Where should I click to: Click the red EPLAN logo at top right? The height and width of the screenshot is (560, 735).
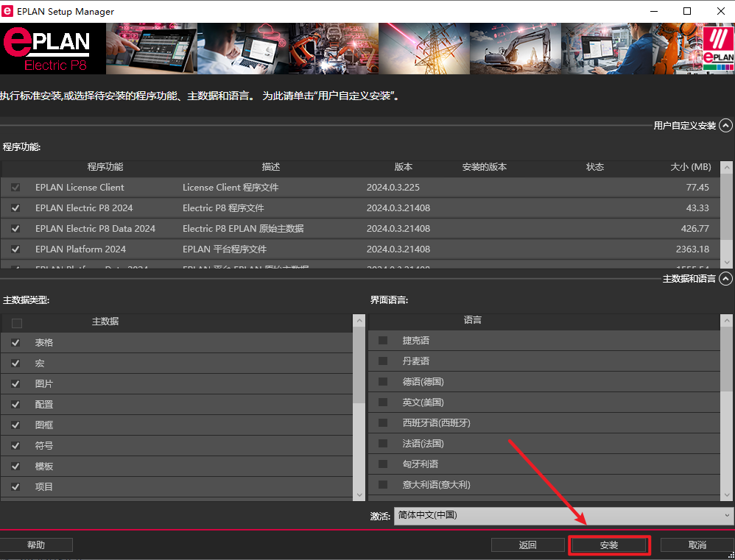tap(717, 49)
